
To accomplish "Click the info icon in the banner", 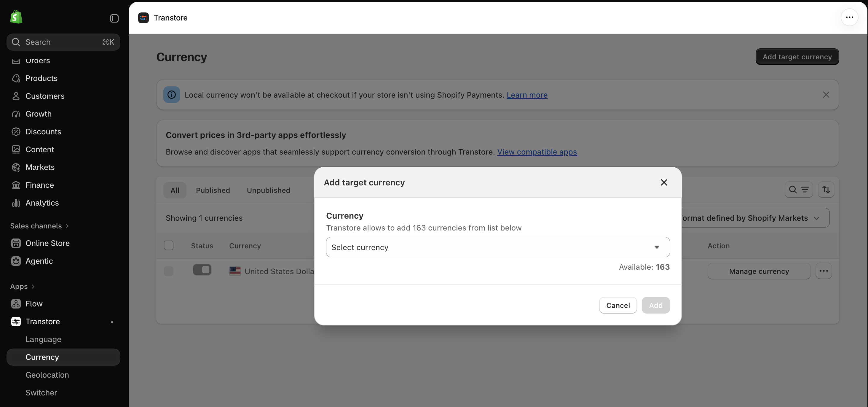I will [172, 95].
